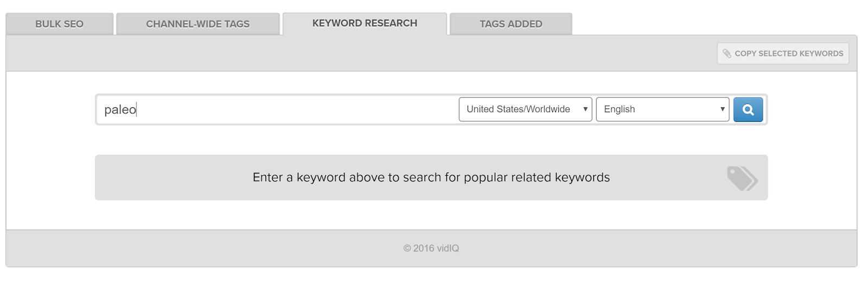Click empty white space below the keyword banner
The width and height of the screenshot is (868, 283).
click(431, 215)
